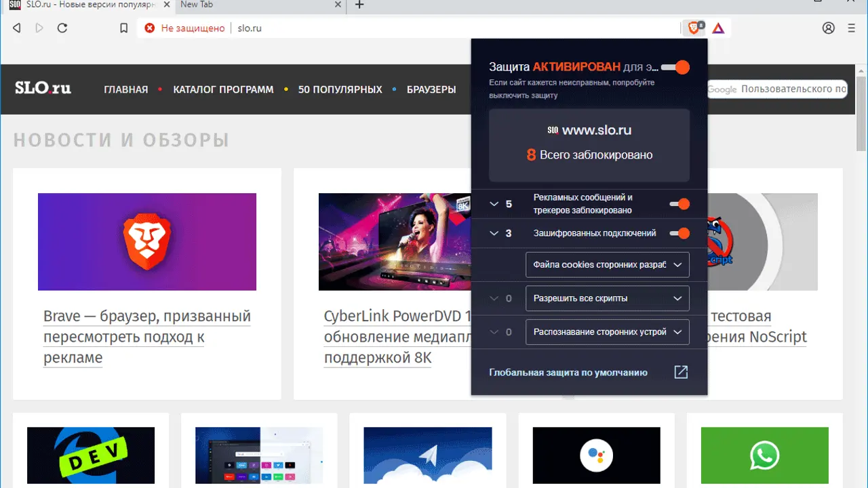Go back using the back arrow
Screen dimensions: 868x488
click(17, 28)
